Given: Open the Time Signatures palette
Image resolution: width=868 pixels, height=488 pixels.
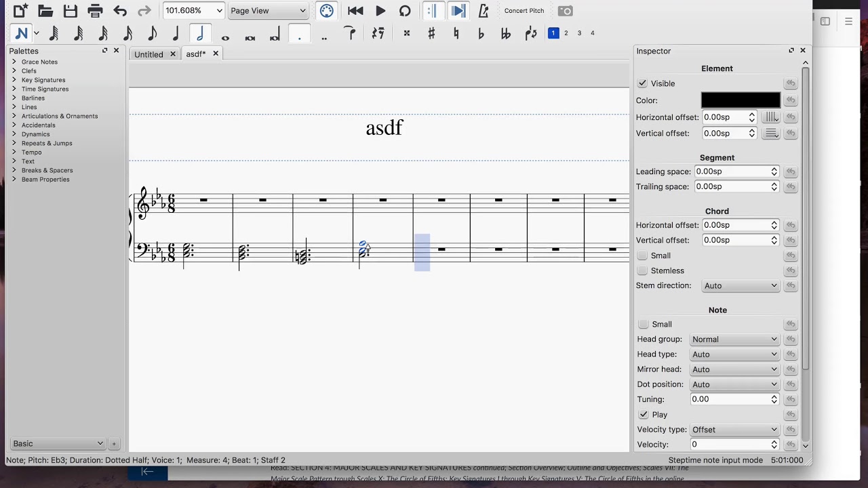Looking at the screenshot, I should pos(45,89).
